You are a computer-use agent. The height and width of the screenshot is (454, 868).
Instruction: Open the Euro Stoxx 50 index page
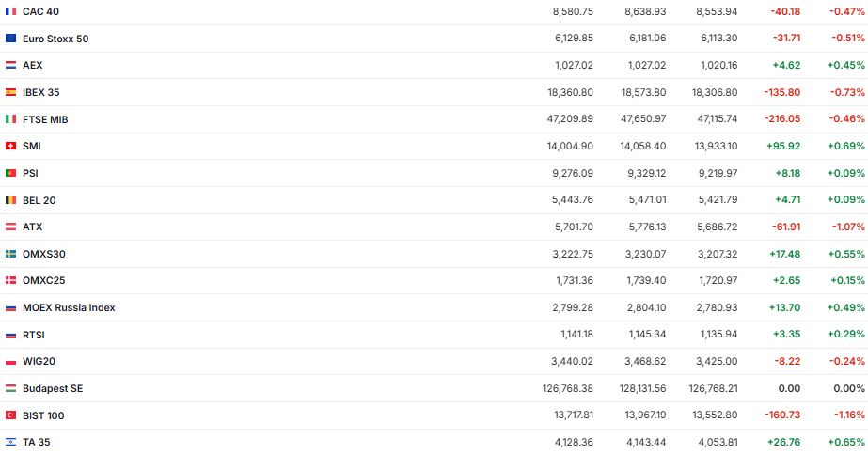click(55, 39)
